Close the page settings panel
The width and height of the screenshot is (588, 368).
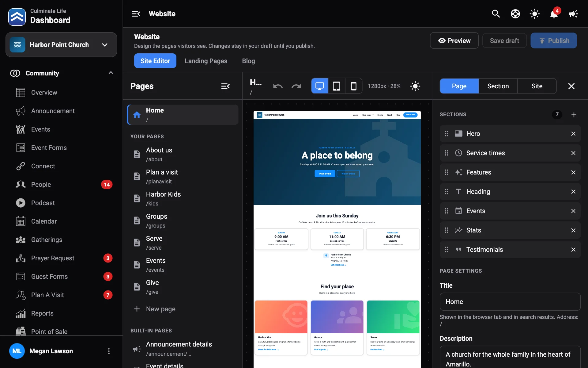click(571, 86)
